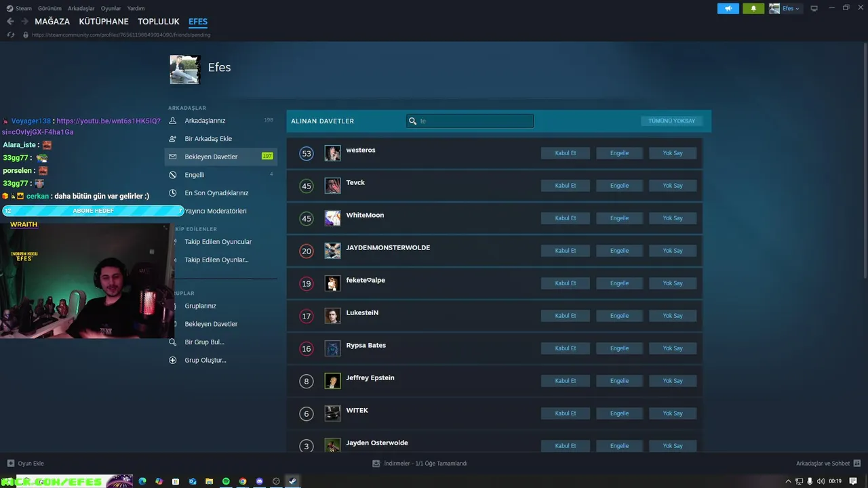This screenshot has height=488, width=868.
Task: Open WhiteMoon avatar
Action: coord(332,218)
